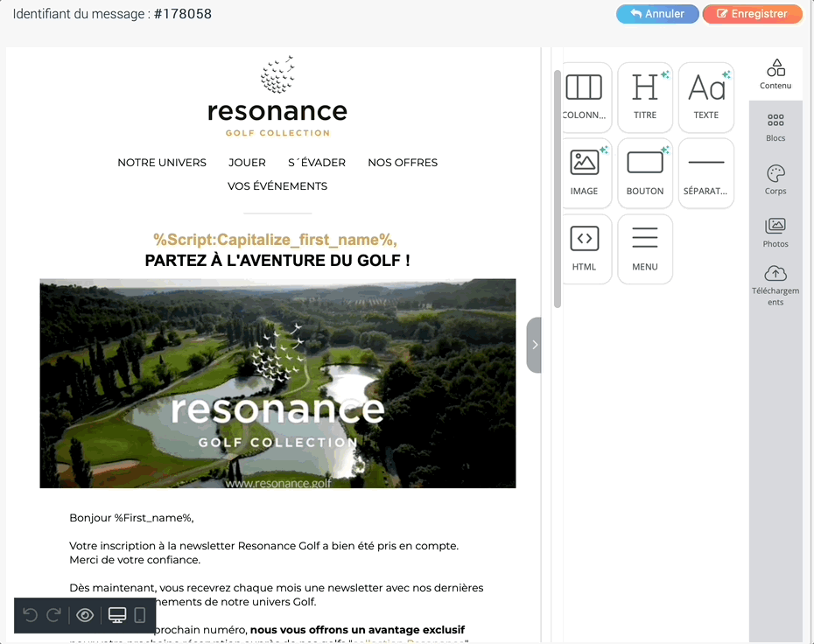Switch to desktop view mode
The image size is (814, 644).
coord(117,615)
